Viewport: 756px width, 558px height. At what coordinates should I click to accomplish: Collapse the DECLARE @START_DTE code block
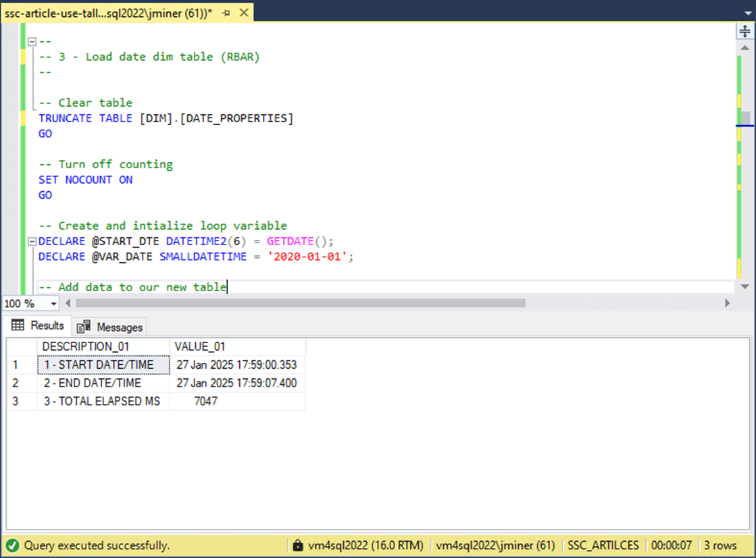pos(32,242)
